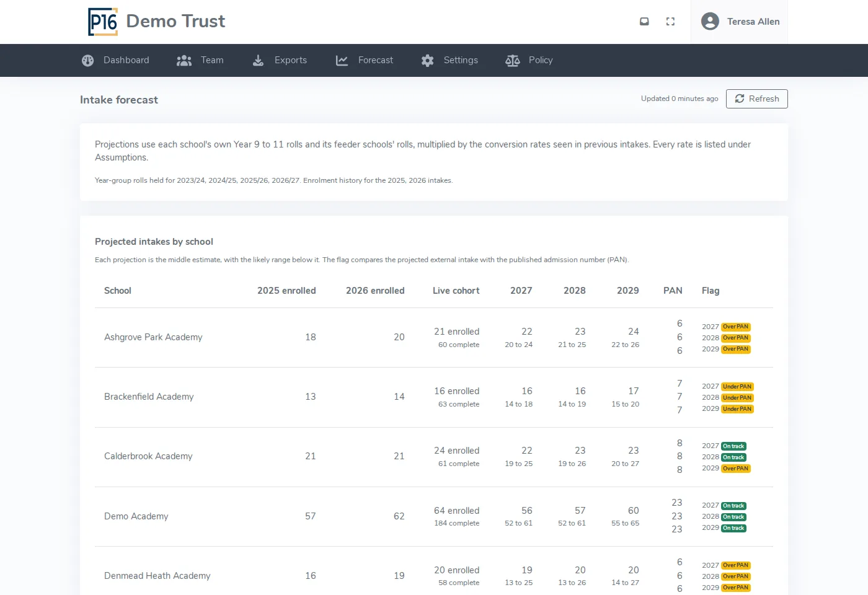Click the 'Updated 0 minutes ago' text

[x=680, y=99]
